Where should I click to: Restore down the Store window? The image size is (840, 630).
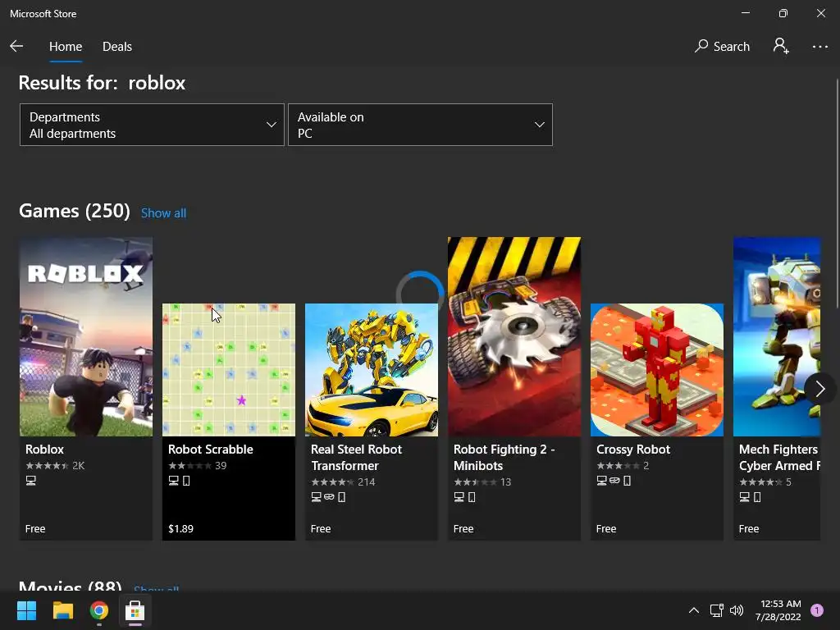(x=783, y=13)
